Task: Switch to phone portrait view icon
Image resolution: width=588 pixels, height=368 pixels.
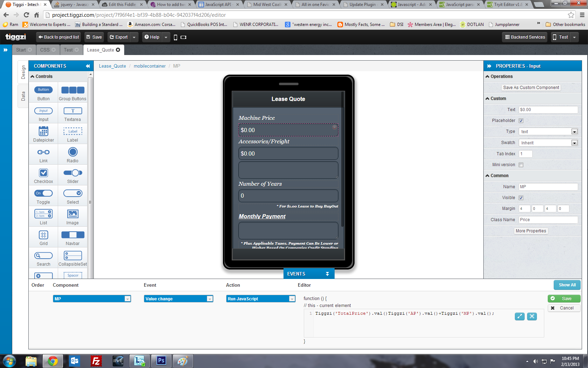Action: [x=175, y=38]
